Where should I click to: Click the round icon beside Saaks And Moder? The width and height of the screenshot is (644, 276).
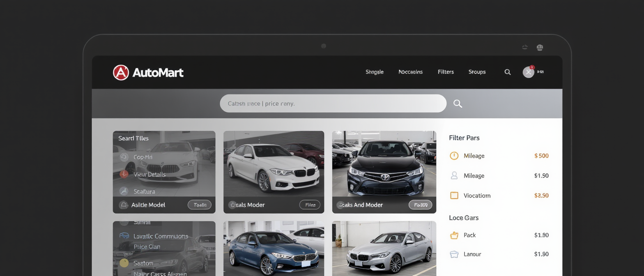pos(340,205)
